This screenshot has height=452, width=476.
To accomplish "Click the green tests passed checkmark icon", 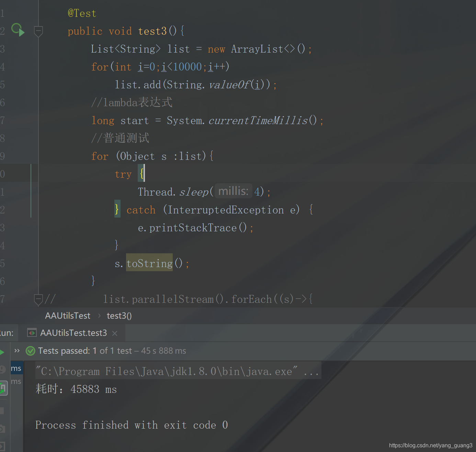I will (x=31, y=351).
